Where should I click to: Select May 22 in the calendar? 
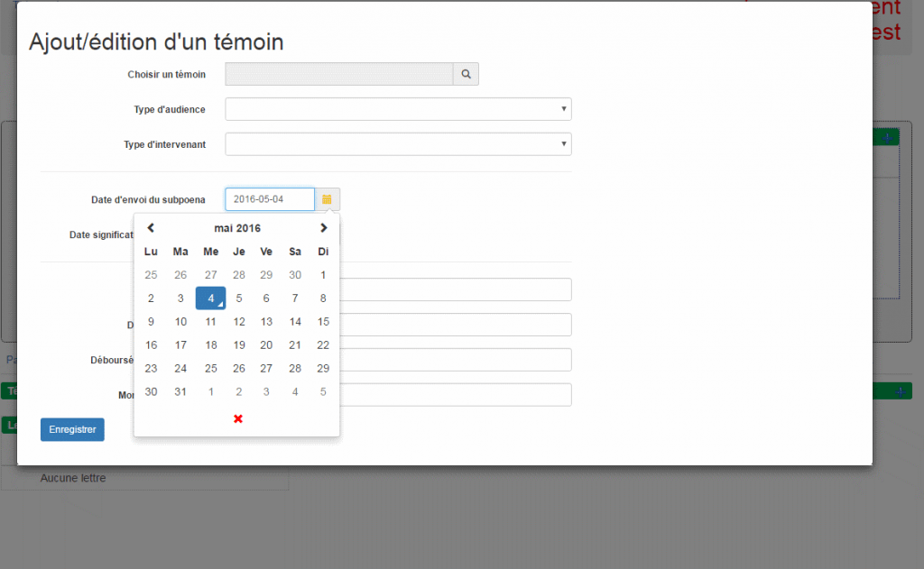click(x=323, y=345)
